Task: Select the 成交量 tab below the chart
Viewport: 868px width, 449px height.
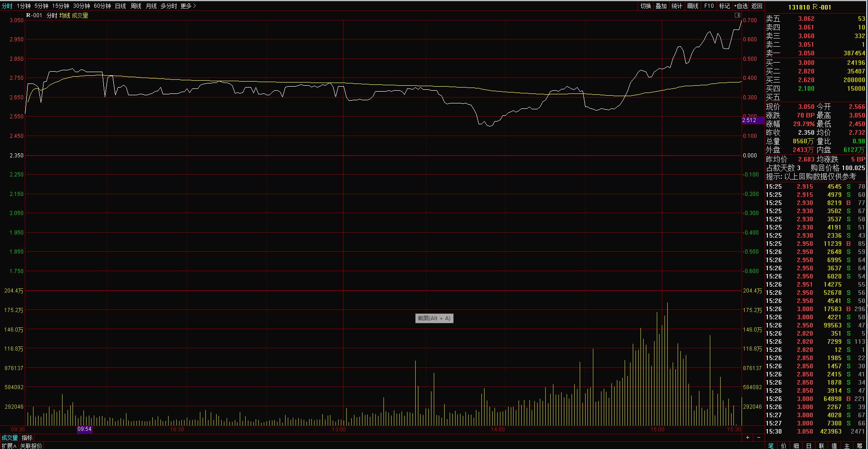Action: 10,438
